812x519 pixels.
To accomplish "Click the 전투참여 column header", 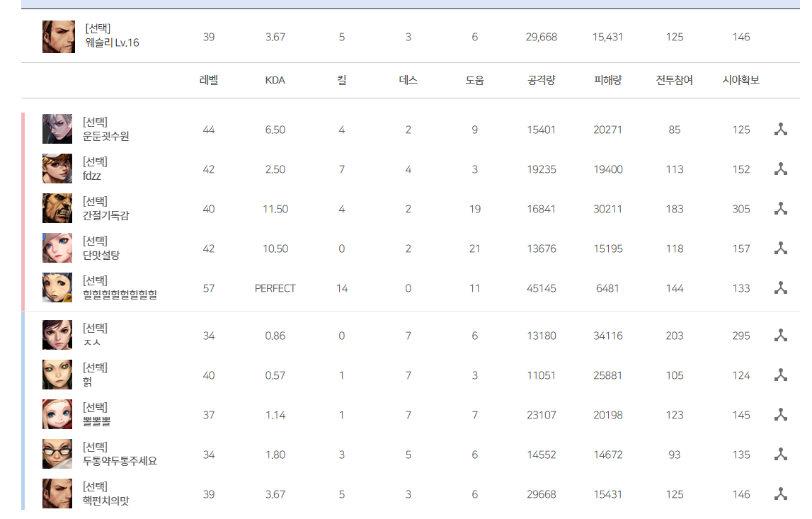I will [x=674, y=80].
